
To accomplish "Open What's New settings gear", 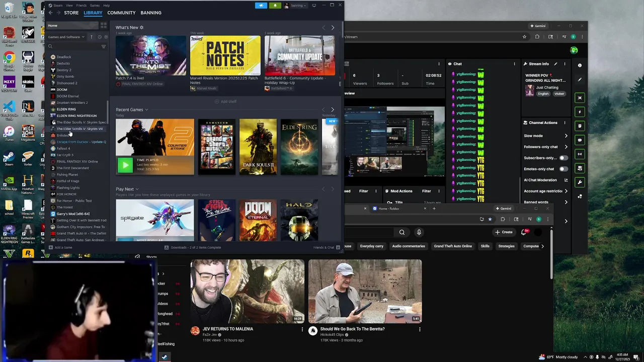I will 141,28.
